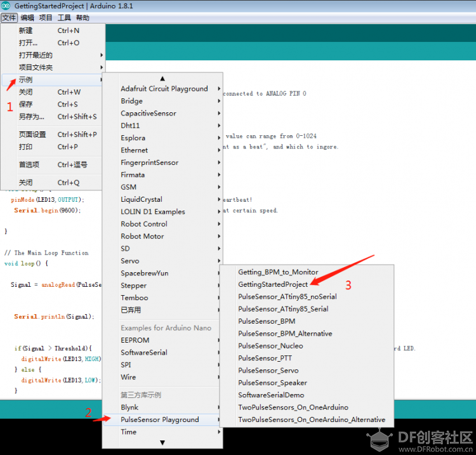This screenshot has width=476, height=455.
Task: Choose 关闭 Ctrl+Q to quit
Action: point(52,183)
